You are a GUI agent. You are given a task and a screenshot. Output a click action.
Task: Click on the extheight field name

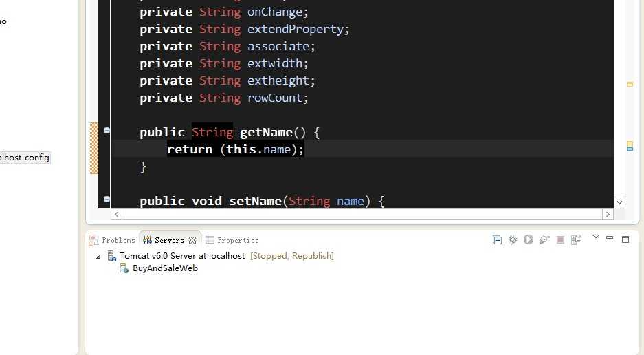point(278,80)
